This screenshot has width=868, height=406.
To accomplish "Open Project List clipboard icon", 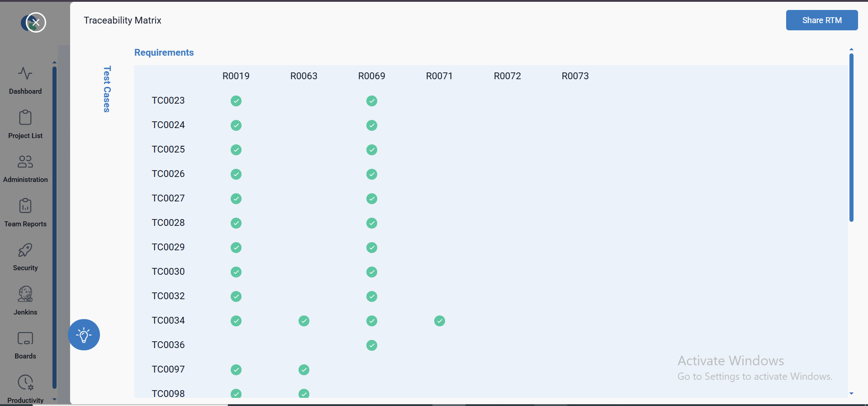I will 25,118.
